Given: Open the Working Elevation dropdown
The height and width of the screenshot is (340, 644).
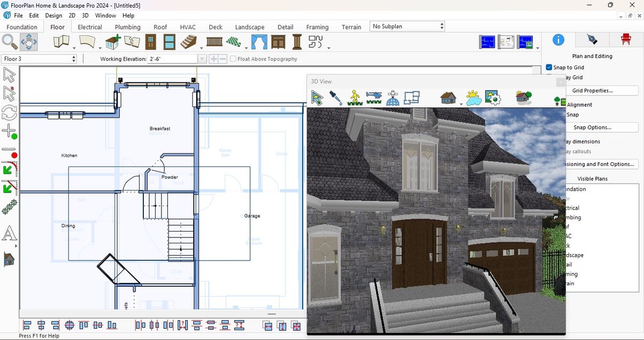Looking at the screenshot, I should coord(201,59).
